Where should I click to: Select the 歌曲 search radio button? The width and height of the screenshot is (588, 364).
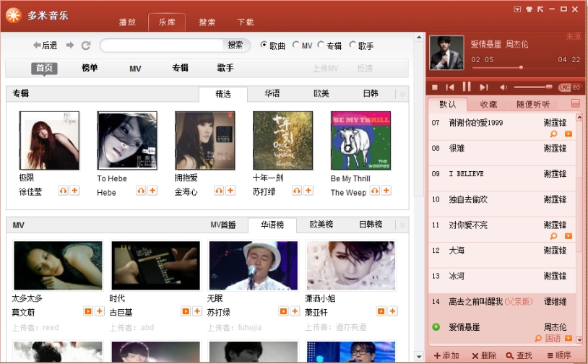tap(264, 45)
